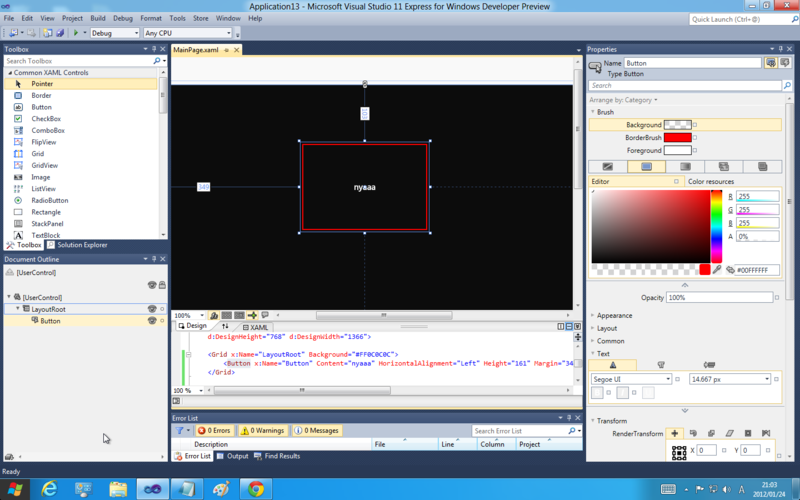The image size is (800, 500).
Task: Toggle snap to gridlines icon
Action: [239, 315]
